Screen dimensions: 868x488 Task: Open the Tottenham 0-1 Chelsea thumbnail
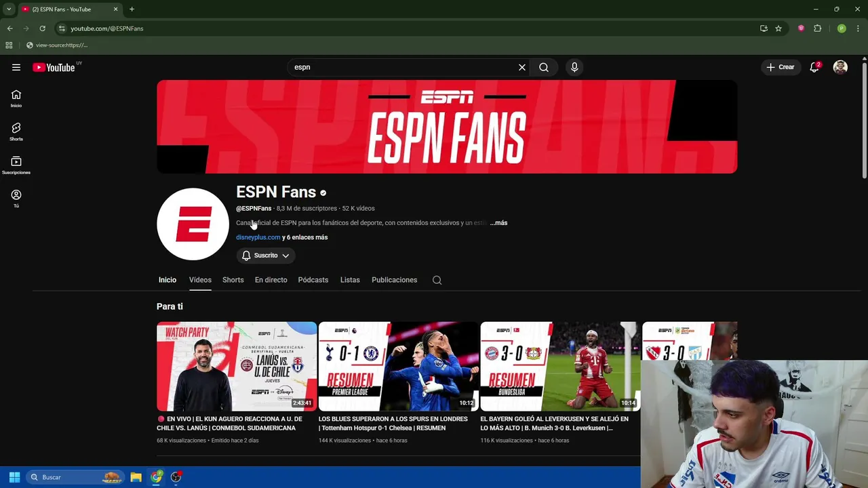398,366
